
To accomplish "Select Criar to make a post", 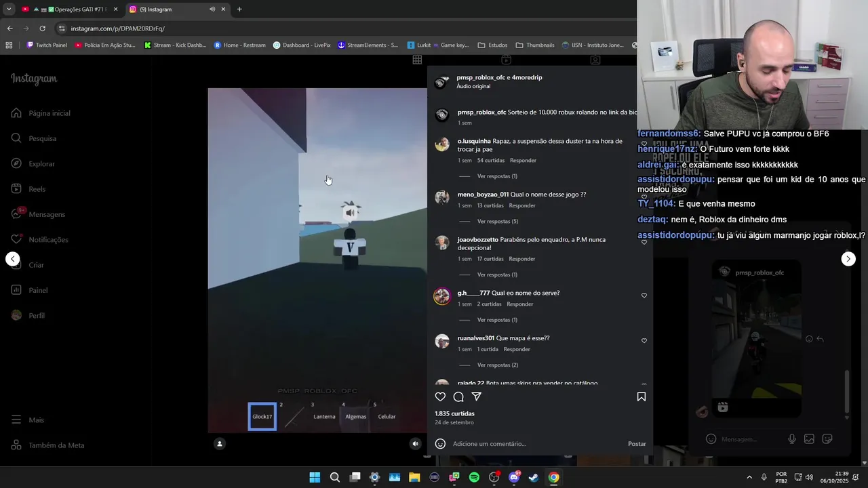I will click(x=27, y=265).
